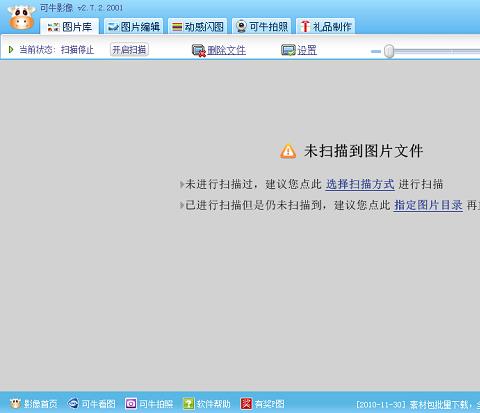The width and height of the screenshot is (480, 413).
Task: Click the 选择扫描方式 link
Action: [x=360, y=184]
